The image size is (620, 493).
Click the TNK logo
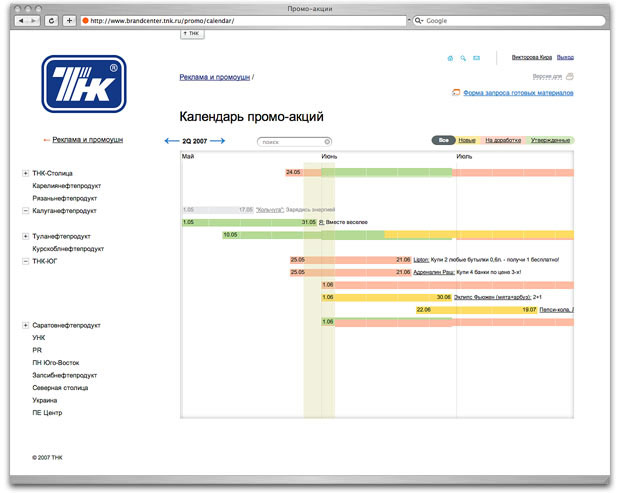[x=83, y=84]
